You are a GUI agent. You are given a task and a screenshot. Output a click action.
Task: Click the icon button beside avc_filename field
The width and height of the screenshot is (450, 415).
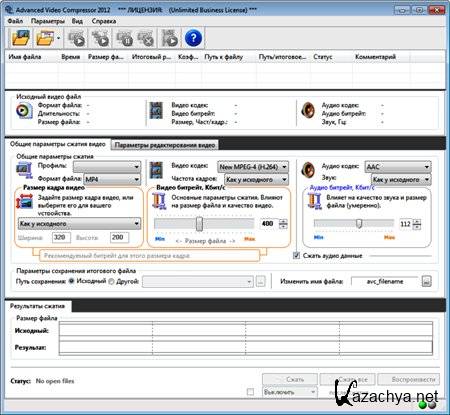click(426, 281)
